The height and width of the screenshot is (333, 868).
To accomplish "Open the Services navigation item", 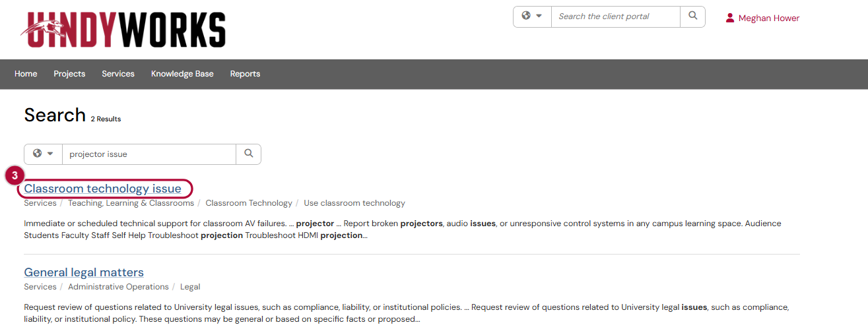I will [118, 74].
